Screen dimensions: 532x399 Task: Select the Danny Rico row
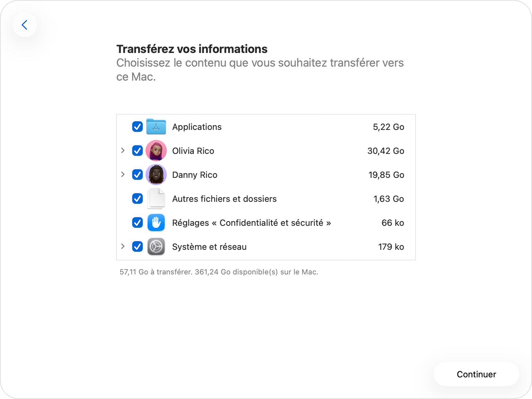(195, 175)
